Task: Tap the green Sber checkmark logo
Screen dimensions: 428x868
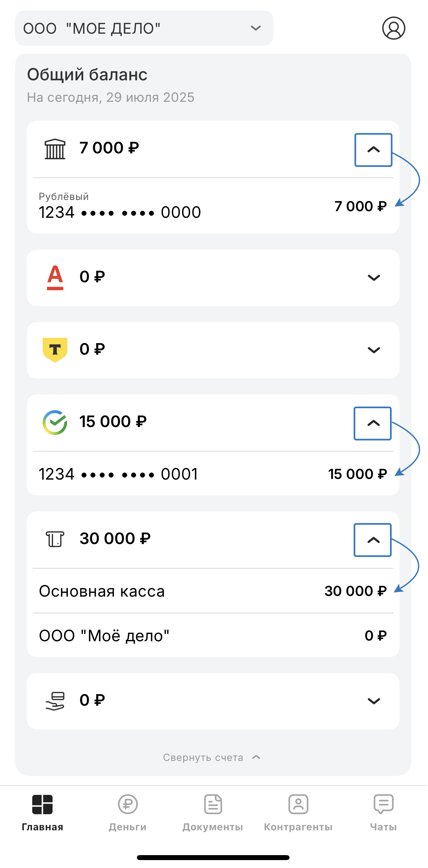Action: click(55, 422)
